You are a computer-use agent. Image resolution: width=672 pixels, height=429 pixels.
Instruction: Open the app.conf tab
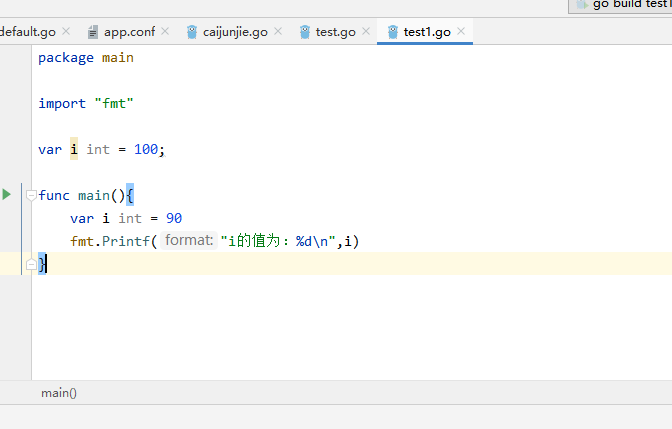(129, 32)
